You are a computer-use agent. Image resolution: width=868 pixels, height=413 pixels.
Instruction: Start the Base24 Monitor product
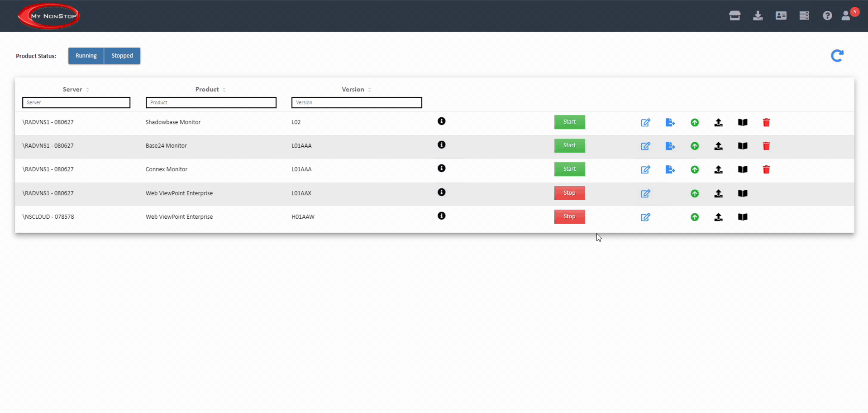pyautogui.click(x=569, y=145)
